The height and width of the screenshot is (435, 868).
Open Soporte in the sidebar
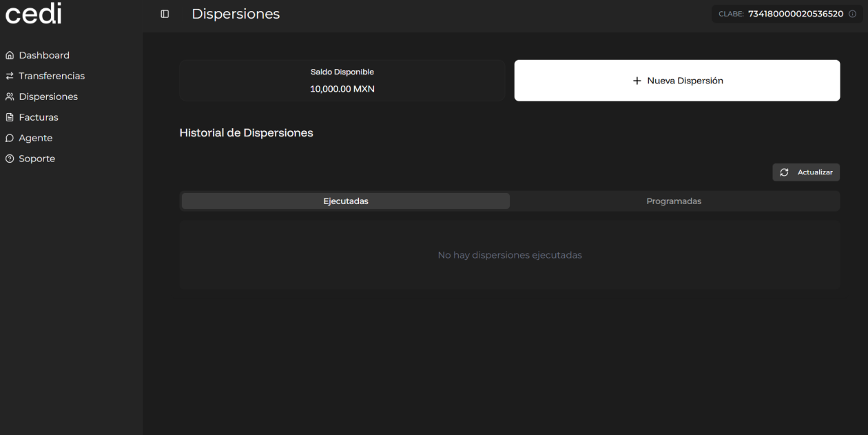point(37,159)
